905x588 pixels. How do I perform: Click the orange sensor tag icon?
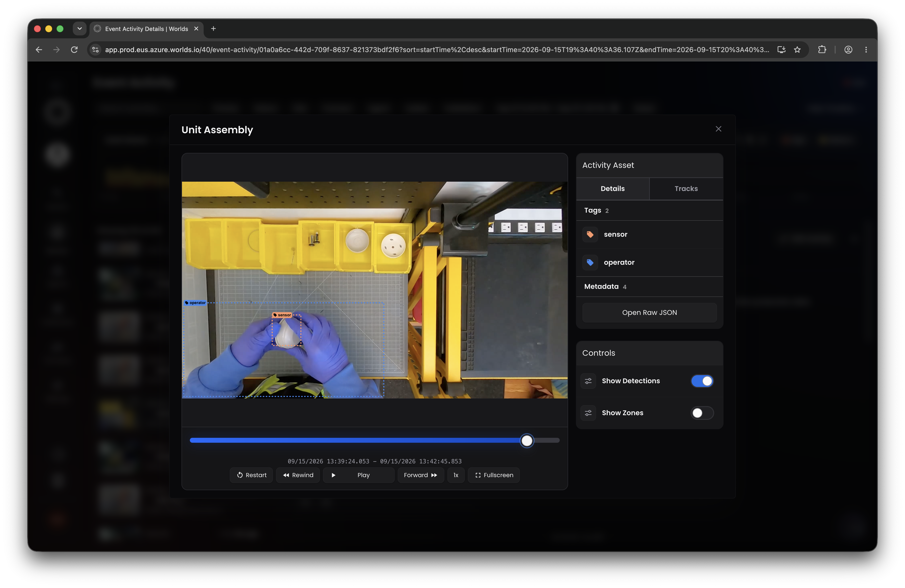(x=590, y=234)
